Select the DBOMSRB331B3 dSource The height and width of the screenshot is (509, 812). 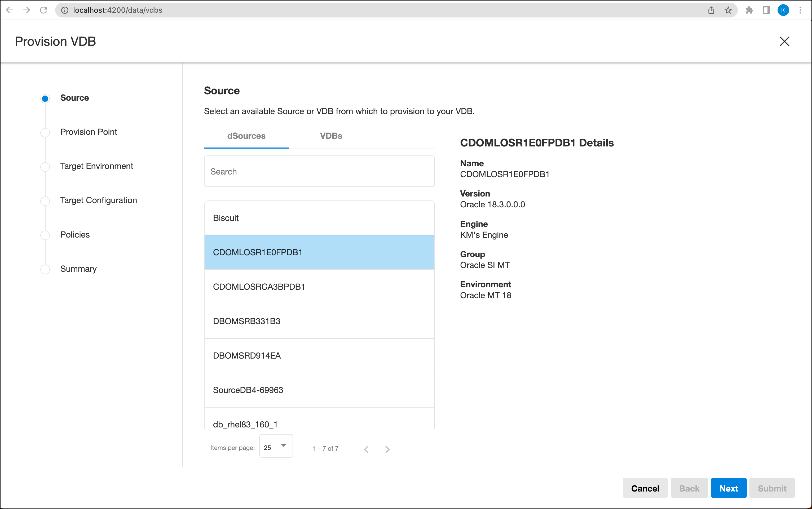(319, 321)
